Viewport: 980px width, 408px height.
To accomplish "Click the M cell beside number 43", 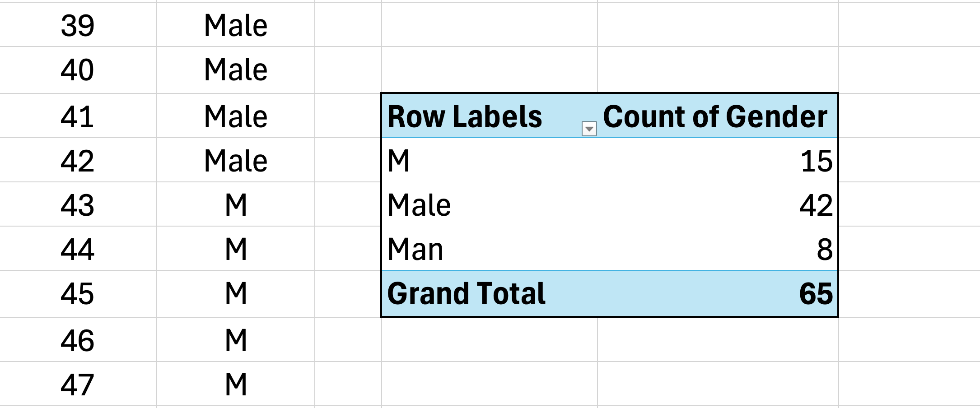I will click(236, 205).
